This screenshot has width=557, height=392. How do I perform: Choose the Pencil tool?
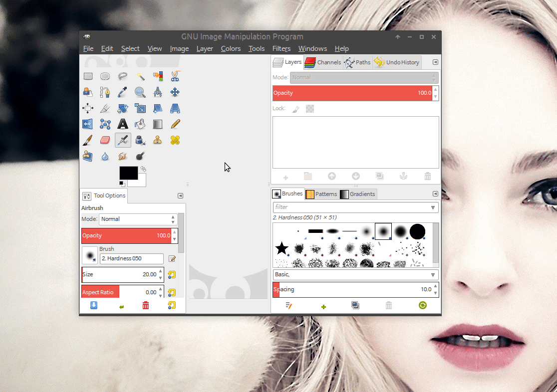point(175,124)
